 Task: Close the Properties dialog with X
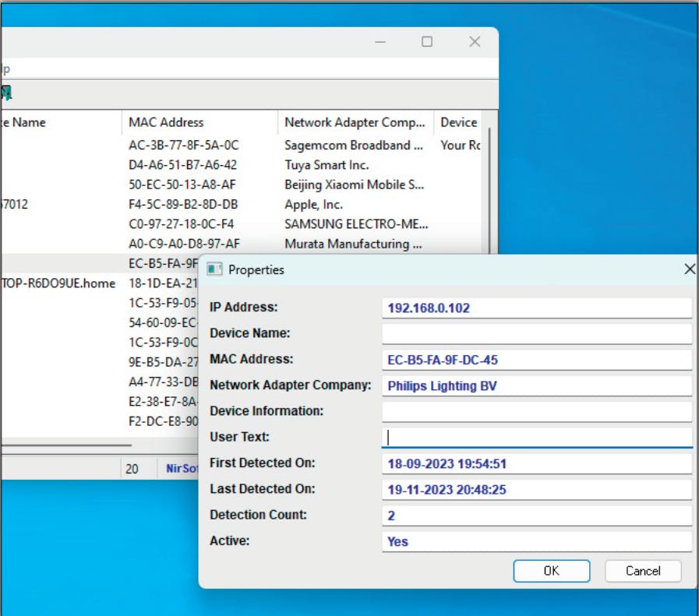pyautogui.click(x=690, y=269)
